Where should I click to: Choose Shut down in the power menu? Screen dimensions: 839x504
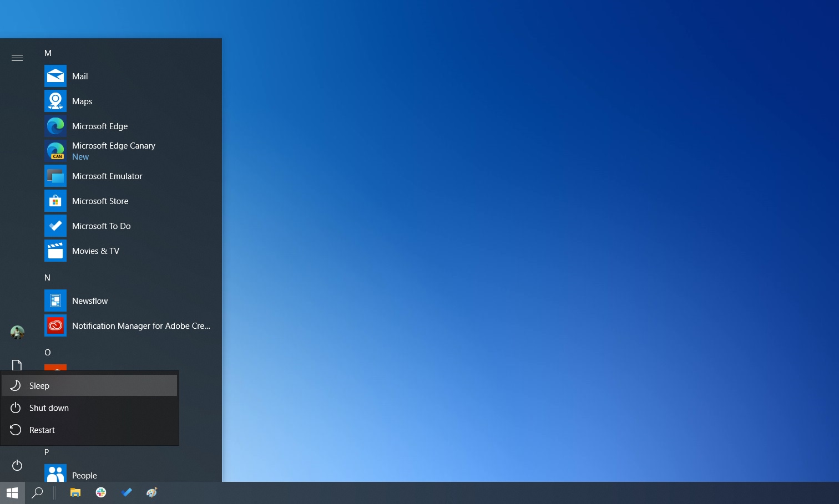click(89, 408)
